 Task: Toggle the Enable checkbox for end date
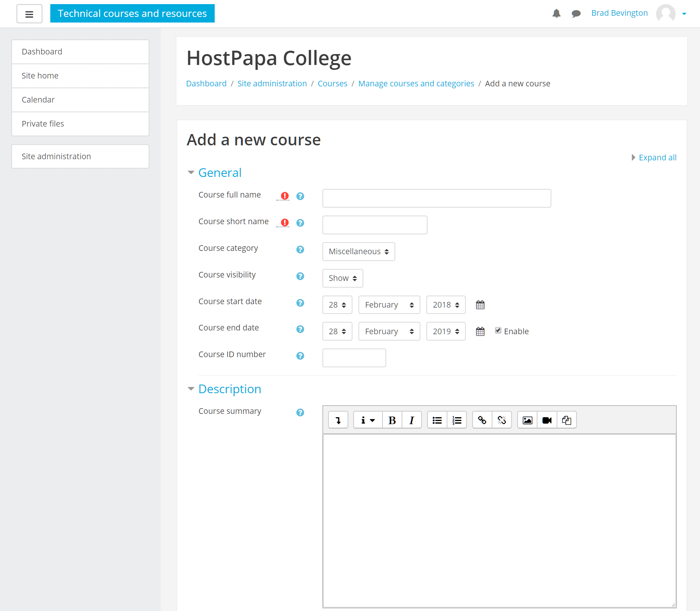point(498,330)
